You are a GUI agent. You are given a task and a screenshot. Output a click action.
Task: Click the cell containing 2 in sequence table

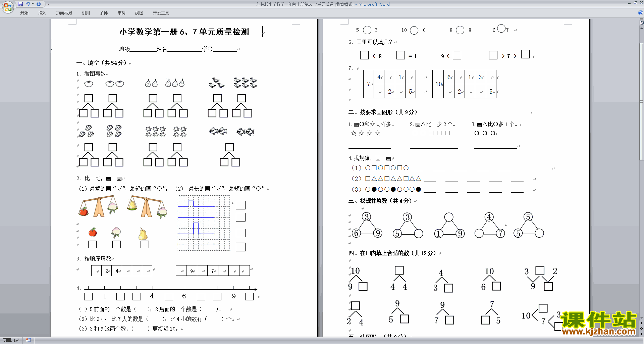[107, 271]
